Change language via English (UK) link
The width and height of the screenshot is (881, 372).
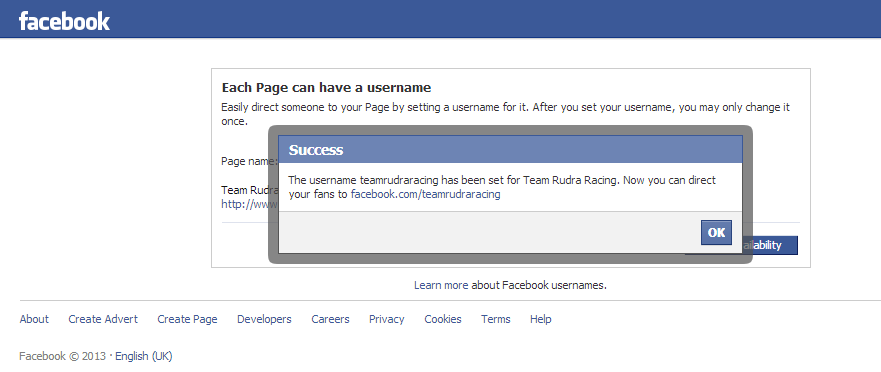[144, 356]
